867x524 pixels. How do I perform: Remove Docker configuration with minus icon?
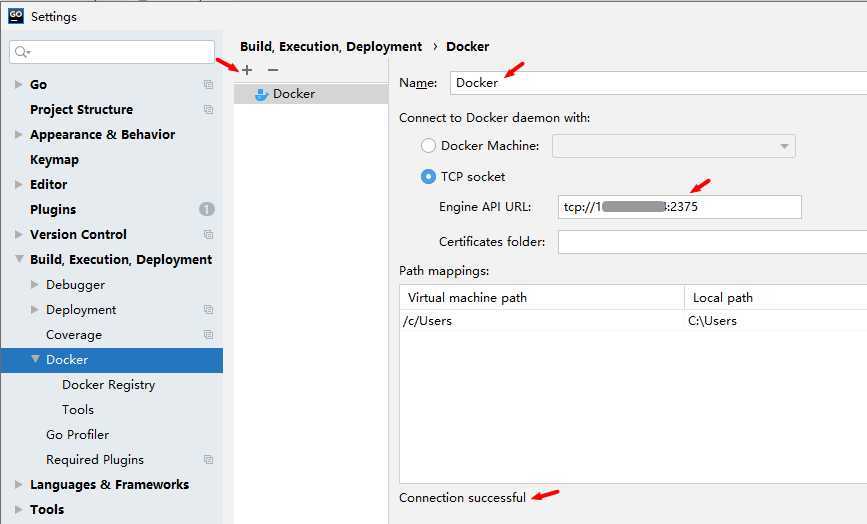pos(273,70)
